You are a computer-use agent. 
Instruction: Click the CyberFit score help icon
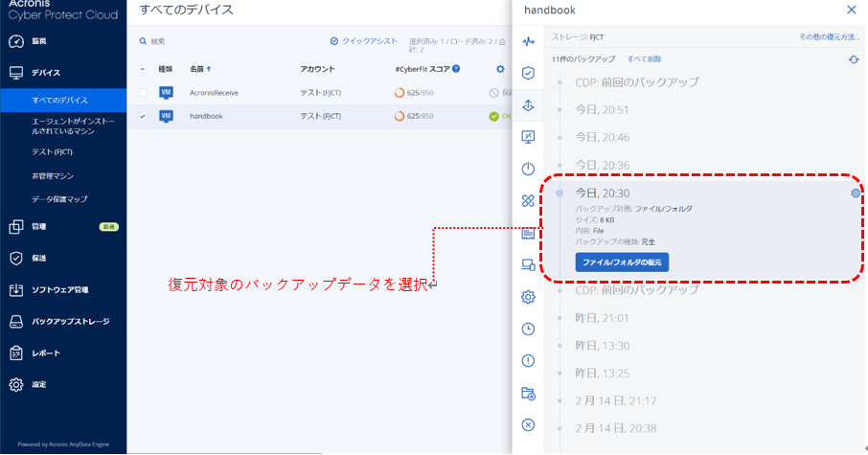pos(456,69)
